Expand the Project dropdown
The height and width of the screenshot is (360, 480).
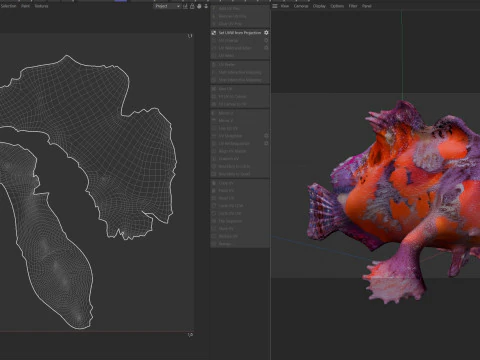pos(167,6)
